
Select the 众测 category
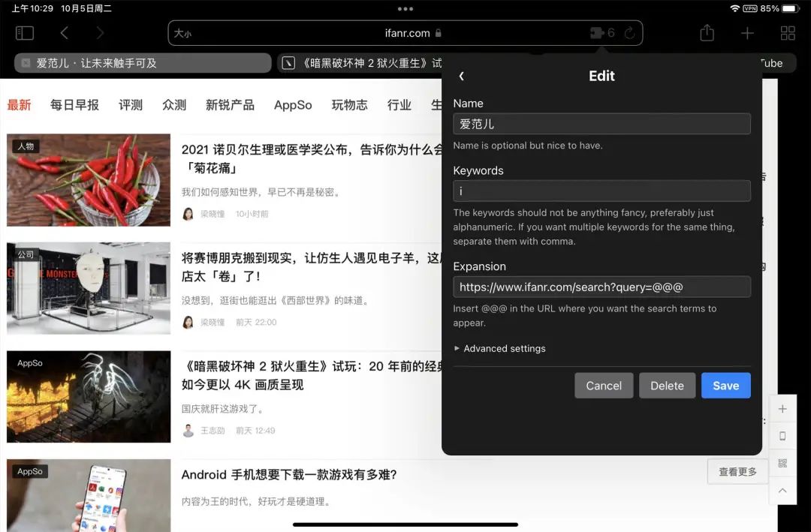(173, 105)
